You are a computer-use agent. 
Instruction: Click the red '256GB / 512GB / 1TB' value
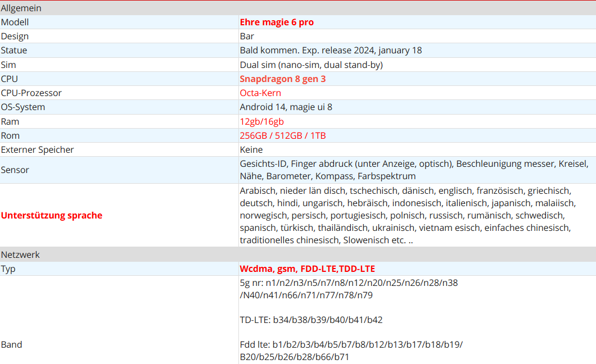point(283,135)
